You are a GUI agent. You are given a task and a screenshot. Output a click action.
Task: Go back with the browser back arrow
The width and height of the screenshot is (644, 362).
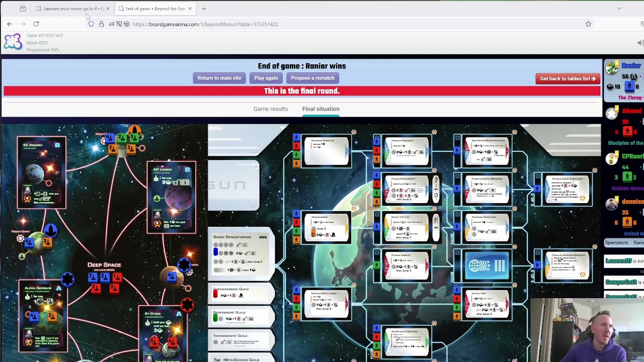[x=10, y=24]
